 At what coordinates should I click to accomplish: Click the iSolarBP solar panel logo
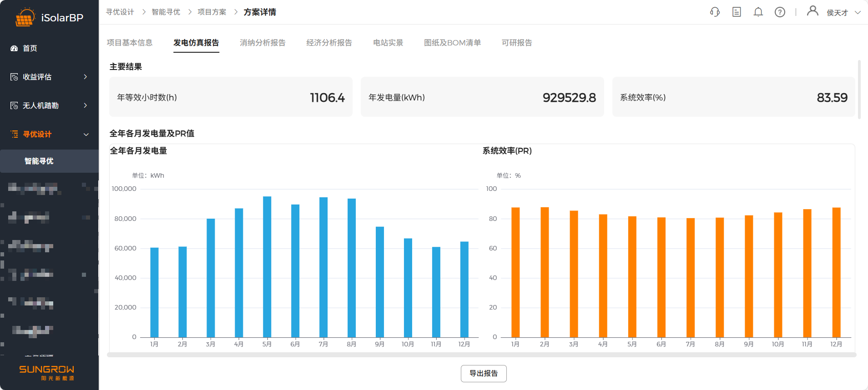coord(25,18)
